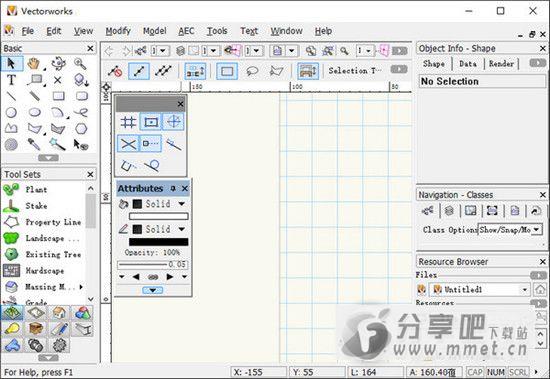Open the File menu
The width and height of the screenshot is (550, 379).
pos(28,31)
